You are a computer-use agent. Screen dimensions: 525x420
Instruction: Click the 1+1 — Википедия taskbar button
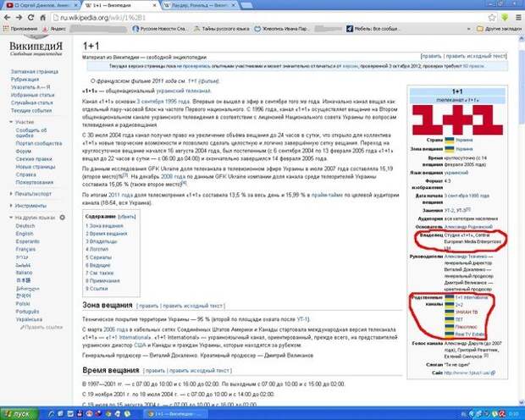176,414
